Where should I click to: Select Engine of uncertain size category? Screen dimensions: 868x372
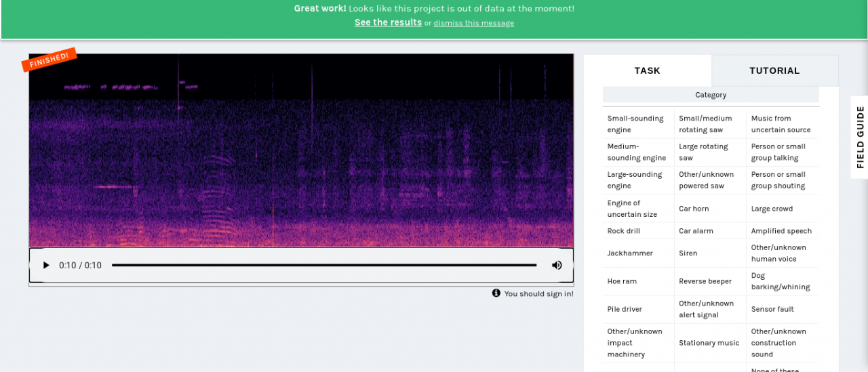click(638, 208)
